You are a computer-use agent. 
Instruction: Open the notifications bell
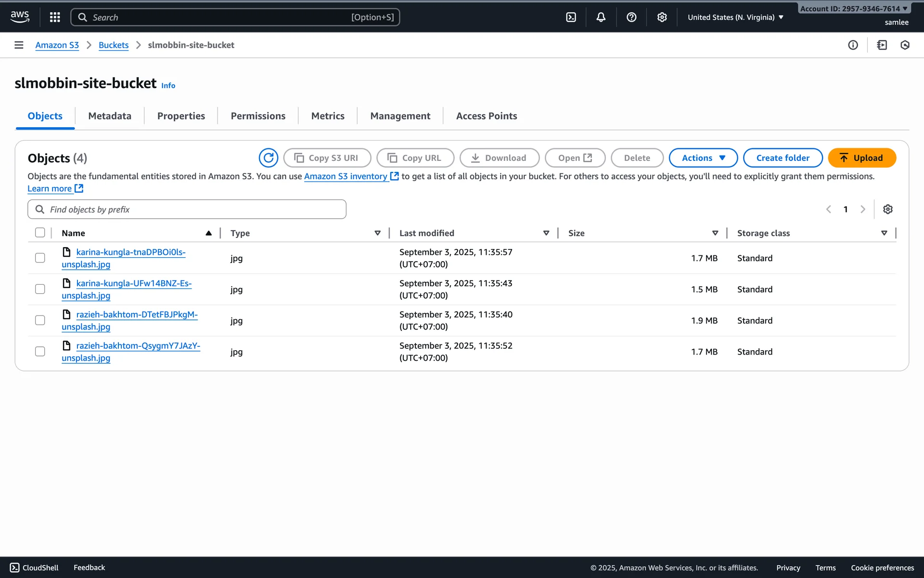tap(601, 17)
